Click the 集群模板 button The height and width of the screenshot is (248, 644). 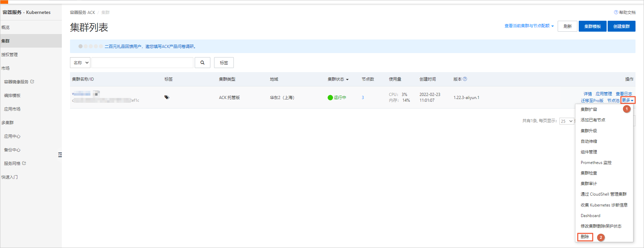(593, 26)
